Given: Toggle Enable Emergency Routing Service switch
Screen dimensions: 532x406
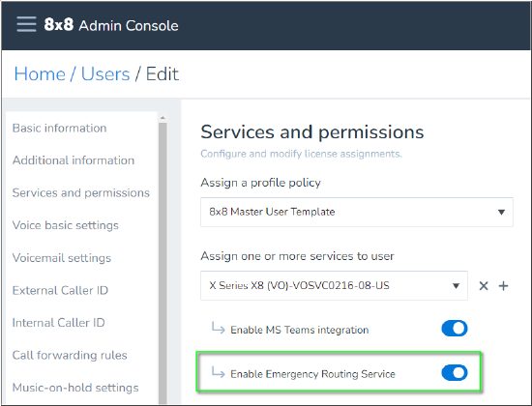Looking at the screenshot, I should pos(455,373).
